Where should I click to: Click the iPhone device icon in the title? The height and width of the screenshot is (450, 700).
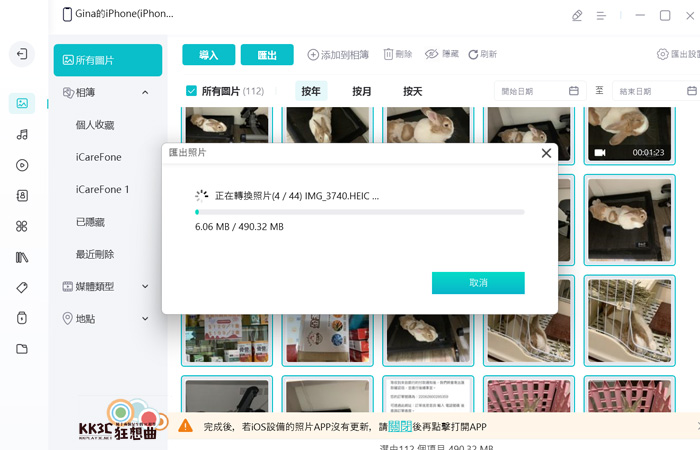point(67,14)
